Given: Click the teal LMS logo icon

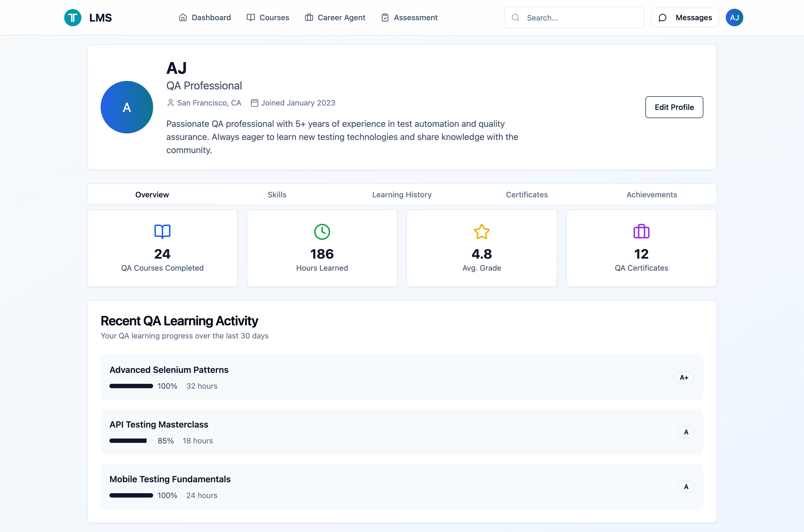Looking at the screenshot, I should [x=73, y=18].
